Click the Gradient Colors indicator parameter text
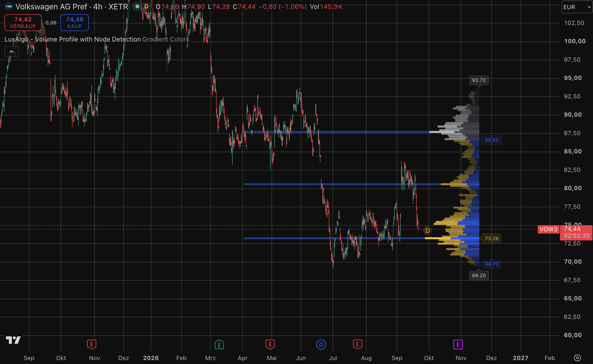The height and width of the screenshot is (364, 593). point(166,39)
